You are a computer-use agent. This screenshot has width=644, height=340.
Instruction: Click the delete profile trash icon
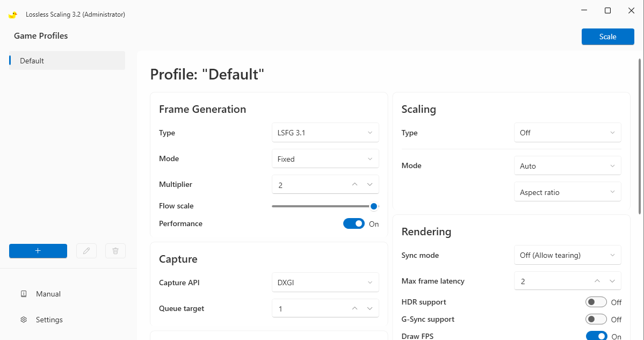(x=115, y=251)
